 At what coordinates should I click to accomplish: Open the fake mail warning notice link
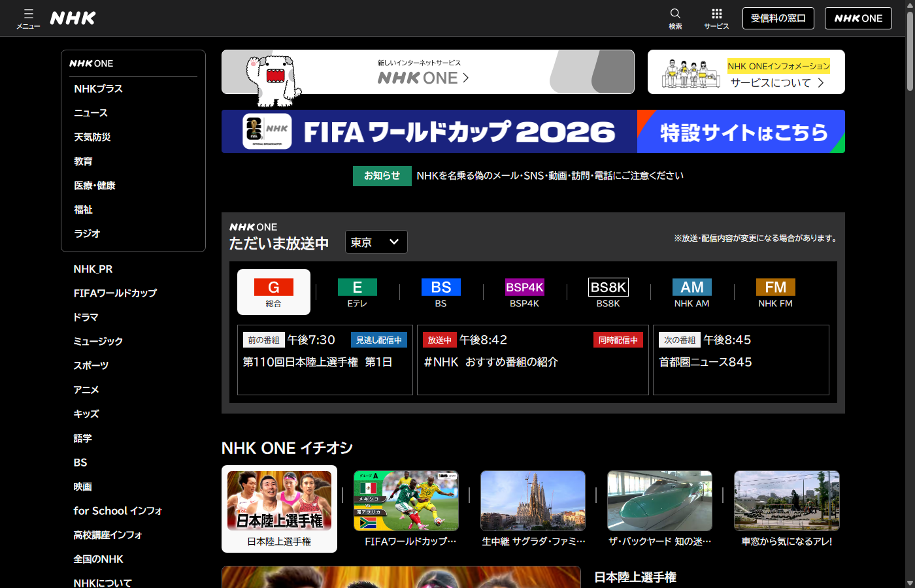point(550,176)
